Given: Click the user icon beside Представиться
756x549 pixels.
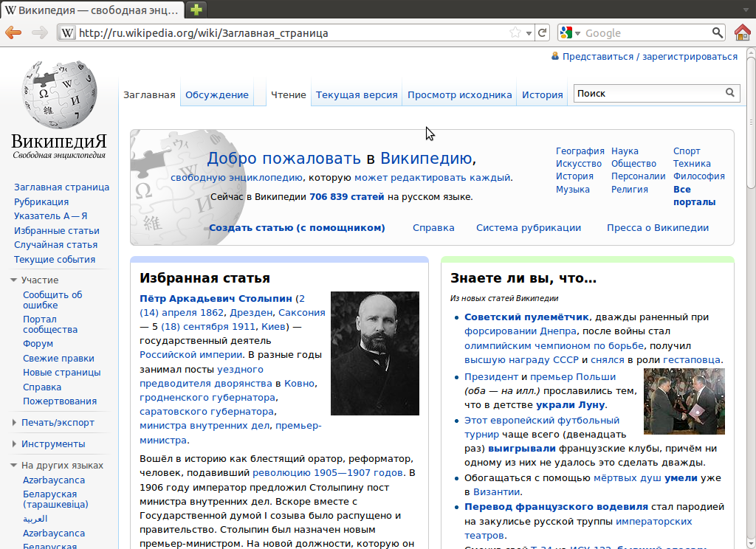Looking at the screenshot, I should pyautogui.click(x=555, y=56).
